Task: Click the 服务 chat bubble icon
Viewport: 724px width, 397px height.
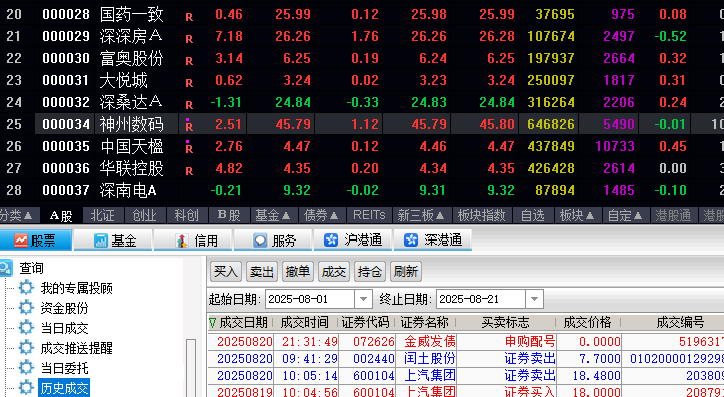Action: [261, 241]
